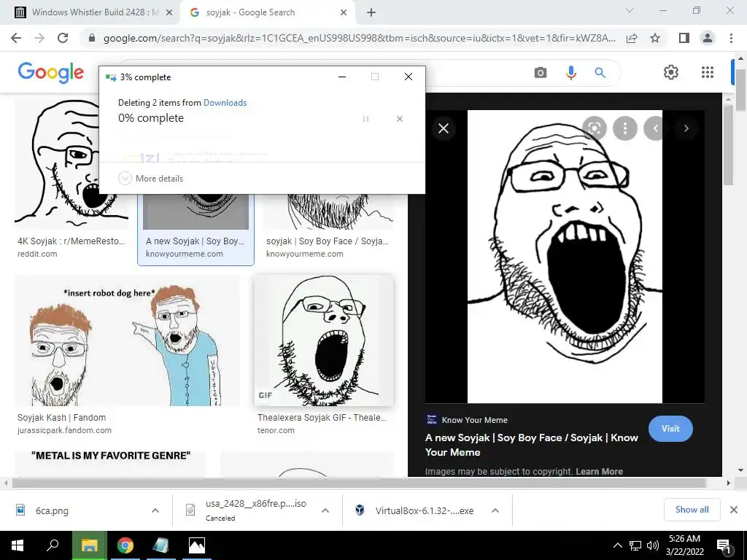Screen dimensions: 747x560
Task: Expand options for 6ca.png download
Action: pos(155,510)
